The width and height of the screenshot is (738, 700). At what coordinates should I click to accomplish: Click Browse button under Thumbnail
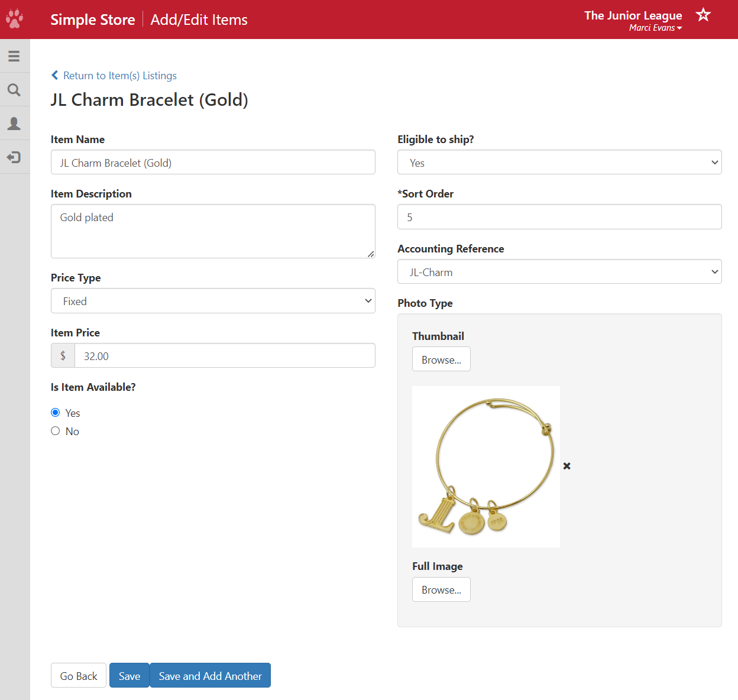click(x=441, y=359)
